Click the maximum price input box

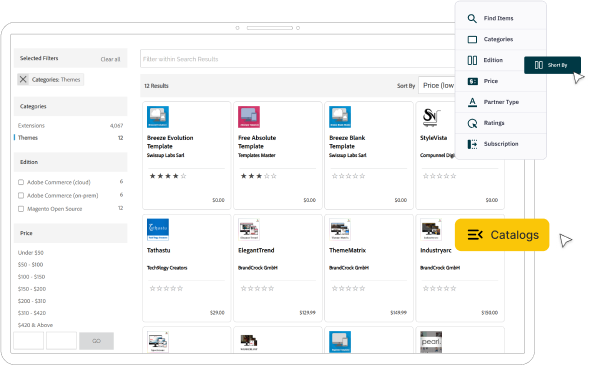(62, 341)
